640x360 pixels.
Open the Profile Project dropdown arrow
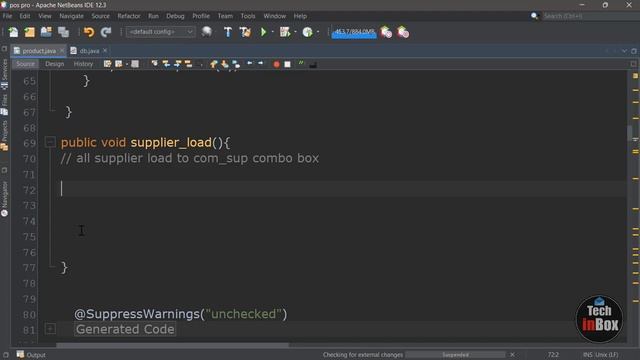[318, 32]
